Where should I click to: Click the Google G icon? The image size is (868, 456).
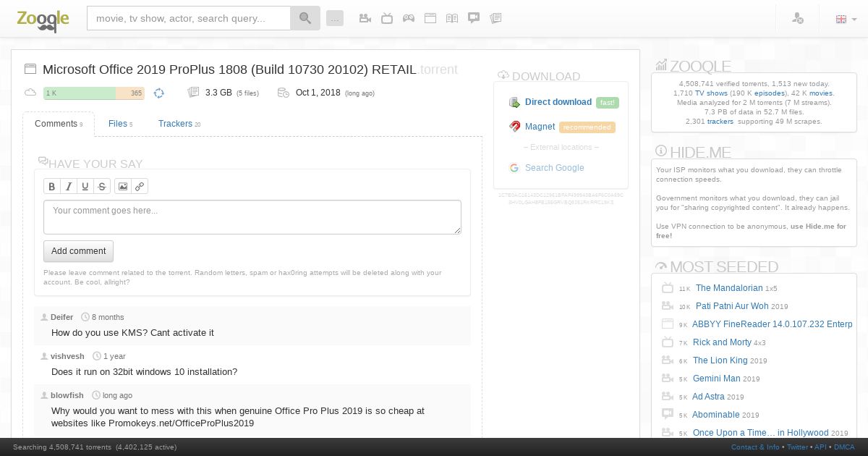pos(514,168)
